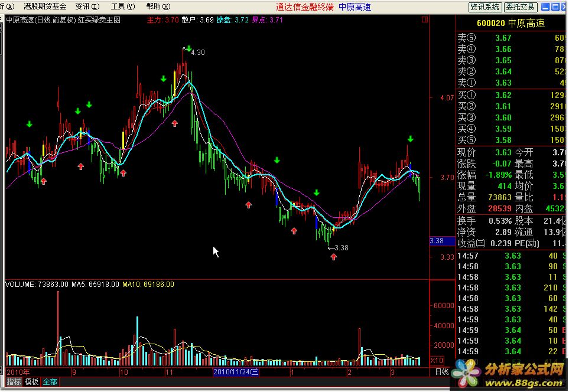Switch to the 模板 tab
Image resolution: width=569 pixels, height=392 pixels.
(x=31, y=381)
